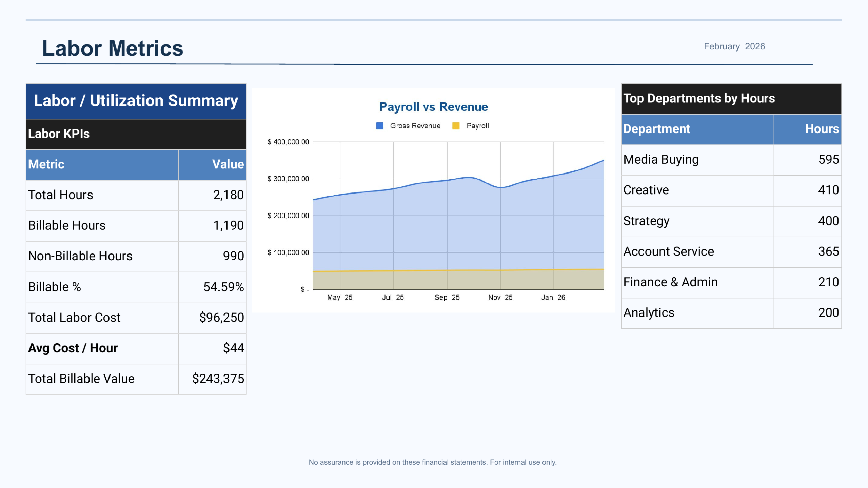Click the Gross Revenue legend marker
This screenshot has width=868, height=488.
coord(379,126)
